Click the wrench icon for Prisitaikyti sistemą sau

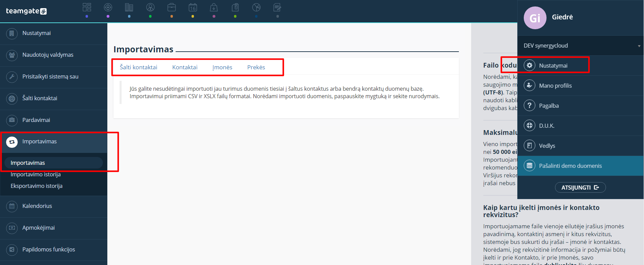[x=12, y=77]
